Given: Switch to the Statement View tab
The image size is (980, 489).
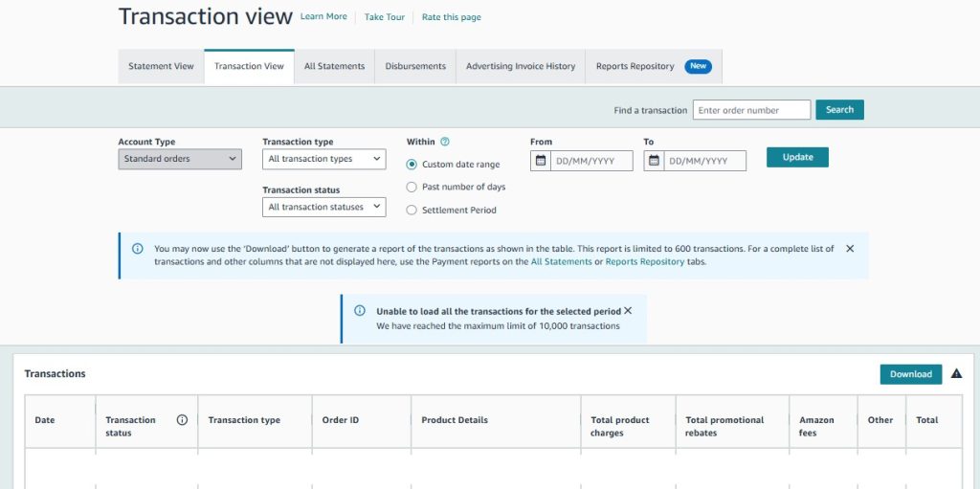Looking at the screenshot, I should pos(161,67).
